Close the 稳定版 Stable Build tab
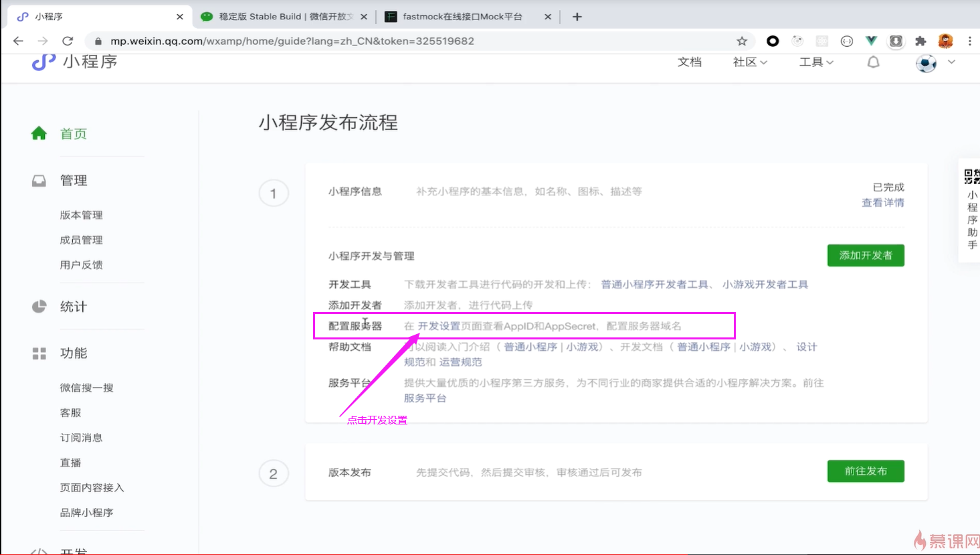Image resolution: width=980 pixels, height=555 pixels. (364, 17)
